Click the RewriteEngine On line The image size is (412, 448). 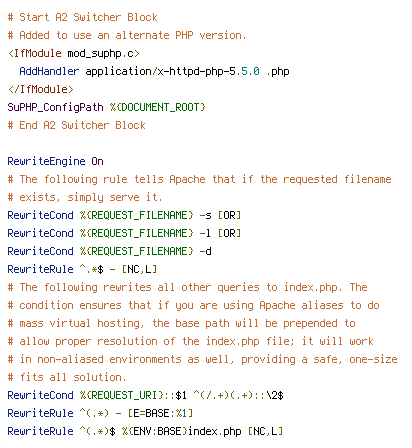55,161
